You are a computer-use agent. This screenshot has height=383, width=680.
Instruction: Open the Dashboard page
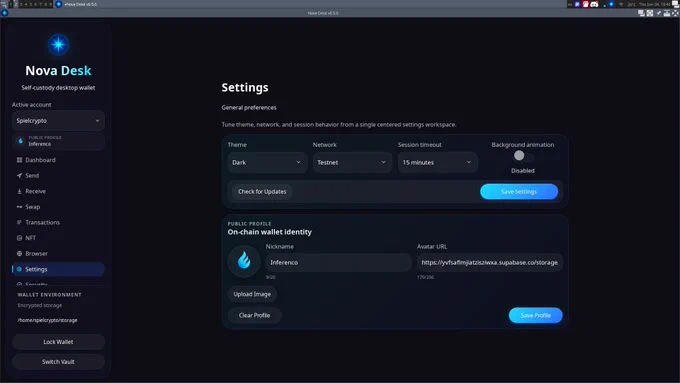click(58, 160)
